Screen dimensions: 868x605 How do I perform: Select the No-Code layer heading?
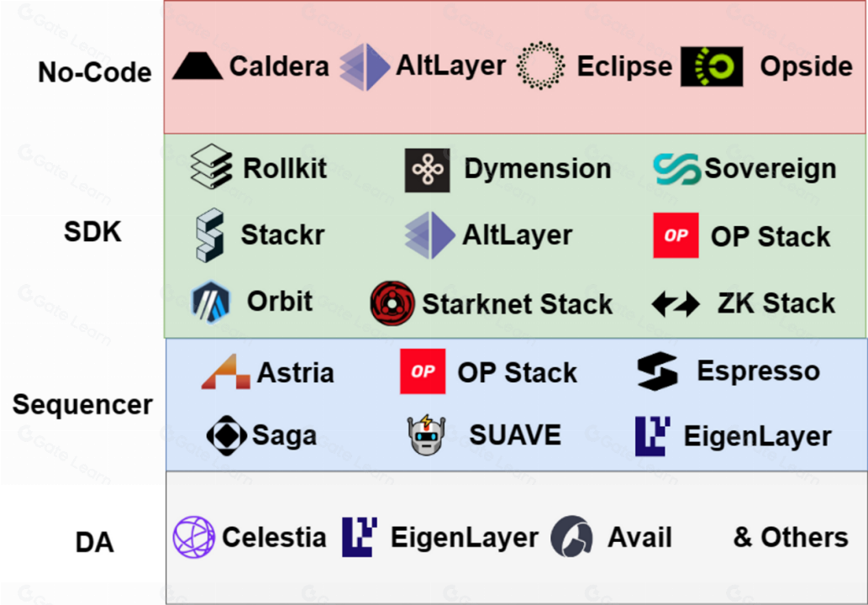point(95,72)
